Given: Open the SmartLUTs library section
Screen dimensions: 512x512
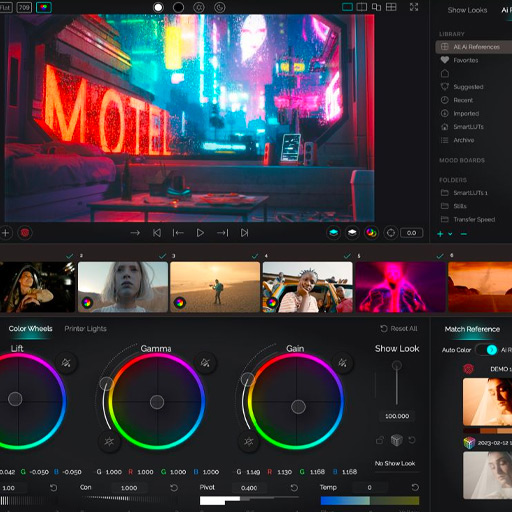Looking at the screenshot, I should (x=462, y=127).
